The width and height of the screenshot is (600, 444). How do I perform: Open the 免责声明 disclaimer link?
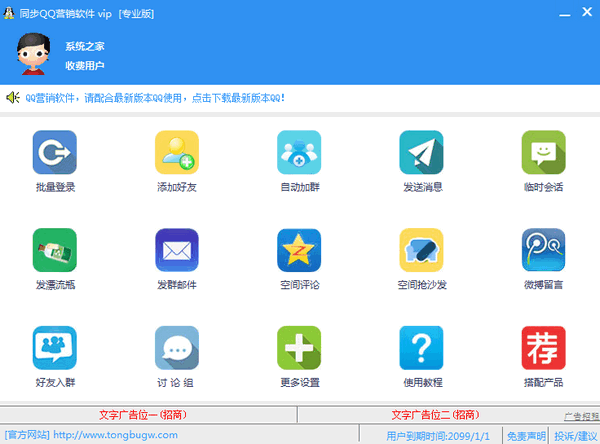pos(526,436)
